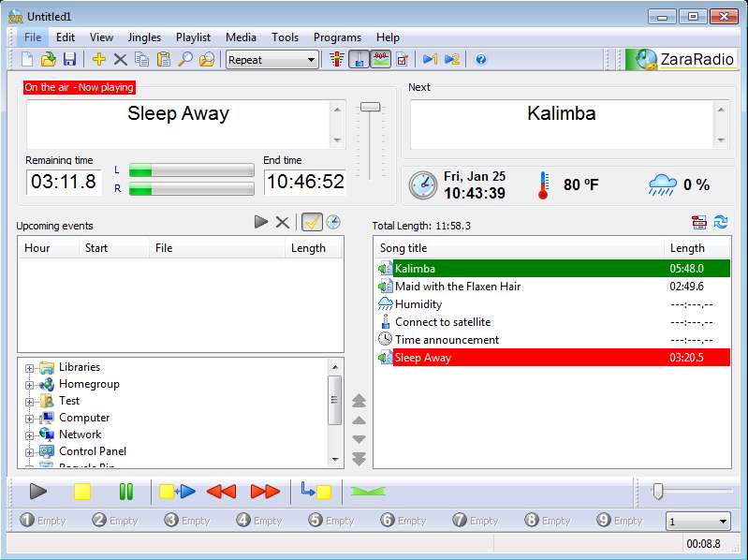Click the green Pause button
The width and height of the screenshot is (748, 560).
pyautogui.click(x=126, y=492)
